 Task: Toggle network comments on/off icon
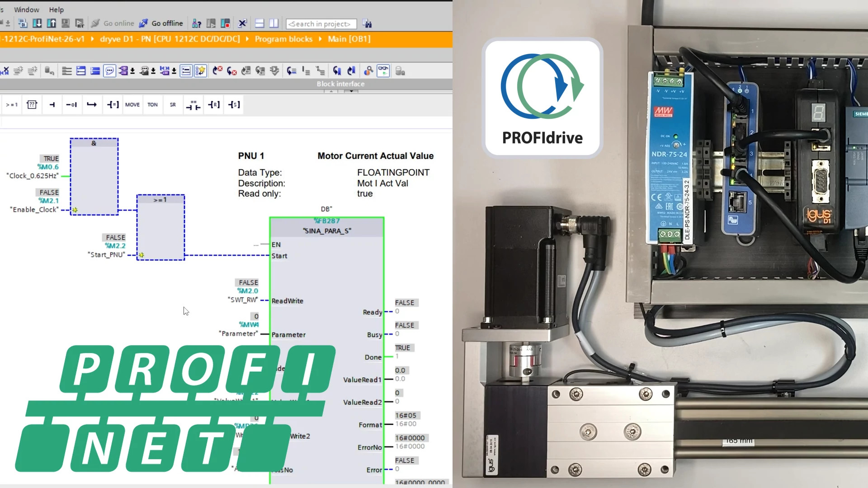coord(186,71)
